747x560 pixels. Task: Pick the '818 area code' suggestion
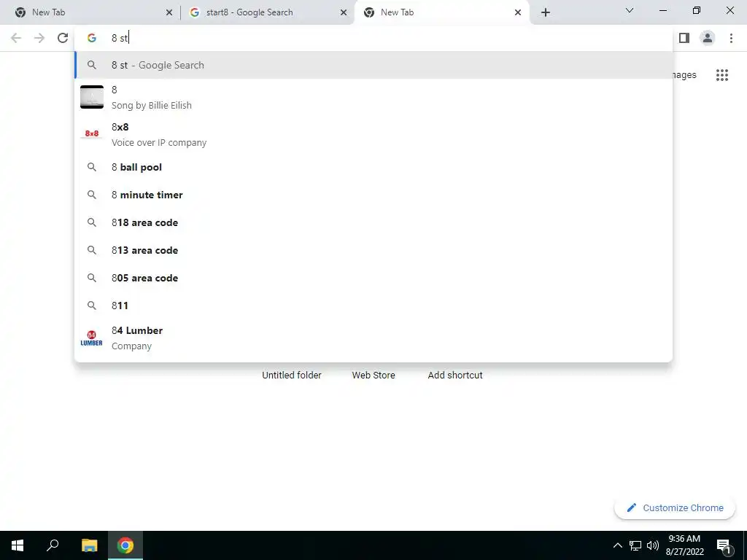[x=373, y=222]
